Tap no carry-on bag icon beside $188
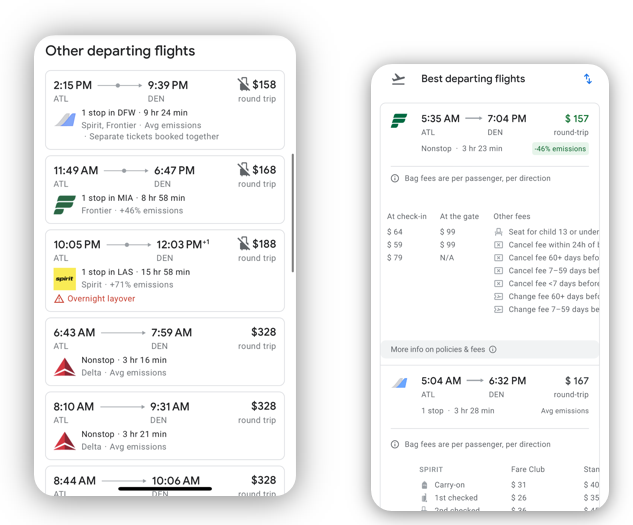Screen dimensions: 633x525 pos(243,244)
